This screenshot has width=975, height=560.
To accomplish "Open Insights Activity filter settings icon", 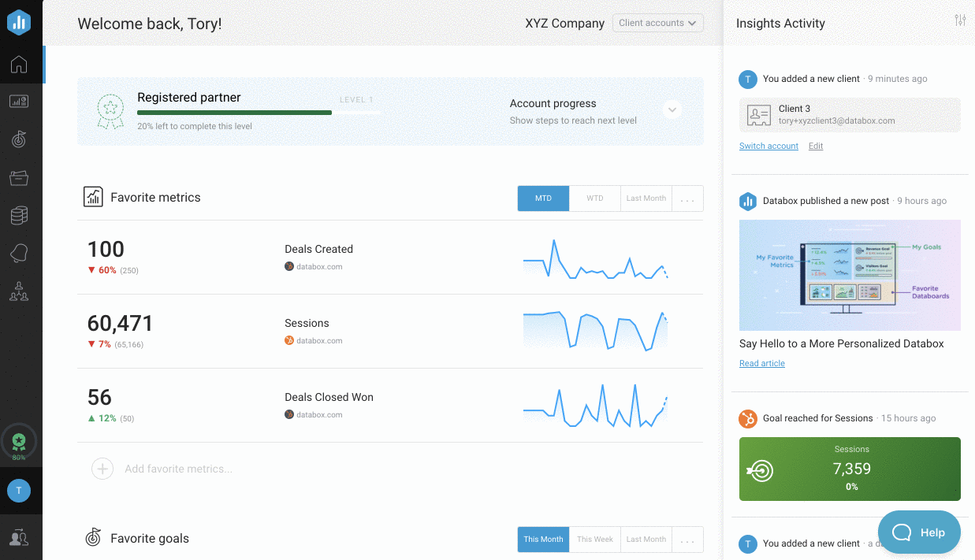I will coord(960,20).
